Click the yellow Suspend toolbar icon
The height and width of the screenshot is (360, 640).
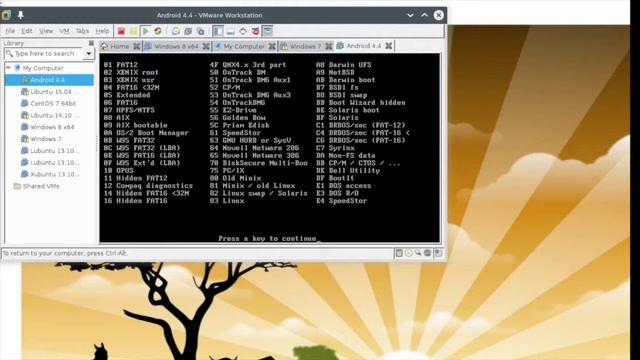133,31
